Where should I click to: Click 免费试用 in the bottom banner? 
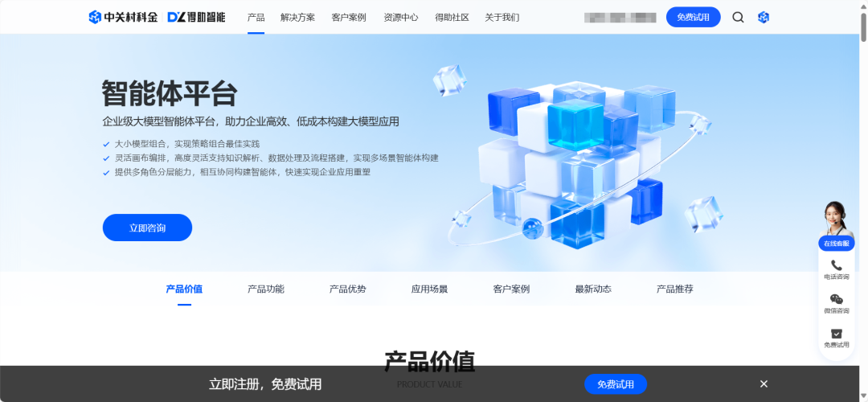pyautogui.click(x=616, y=384)
